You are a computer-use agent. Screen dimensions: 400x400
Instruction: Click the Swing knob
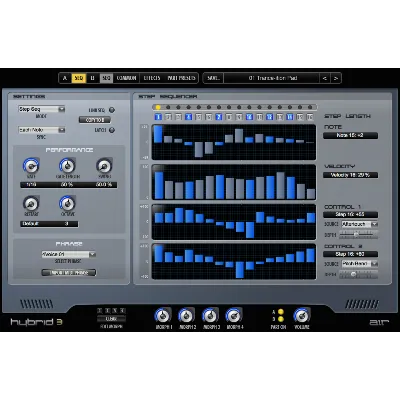coord(104,166)
